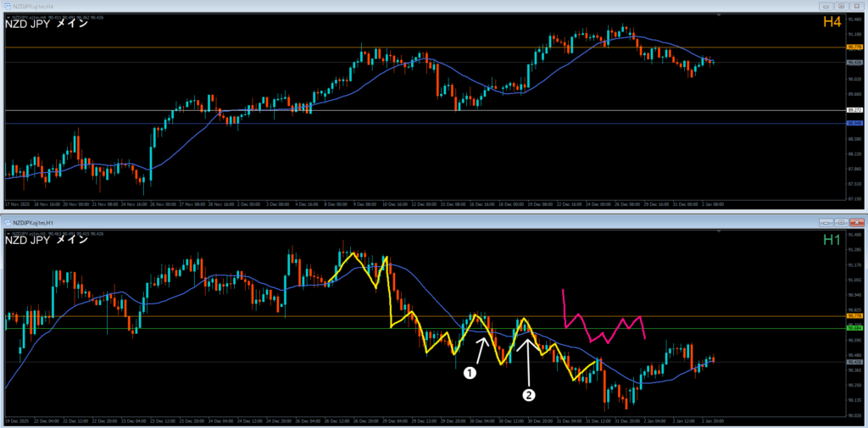Click the orange H4 timeframe label
The width and height of the screenshot is (868, 428).
832,23
